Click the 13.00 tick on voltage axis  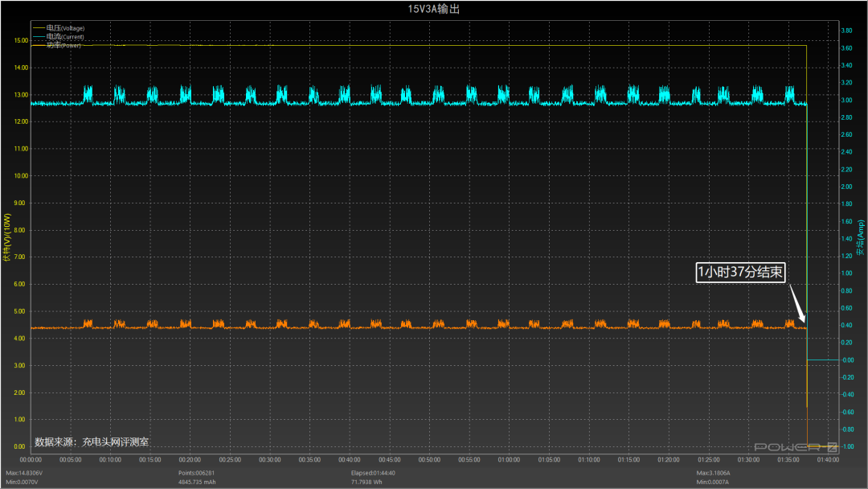[x=21, y=95]
